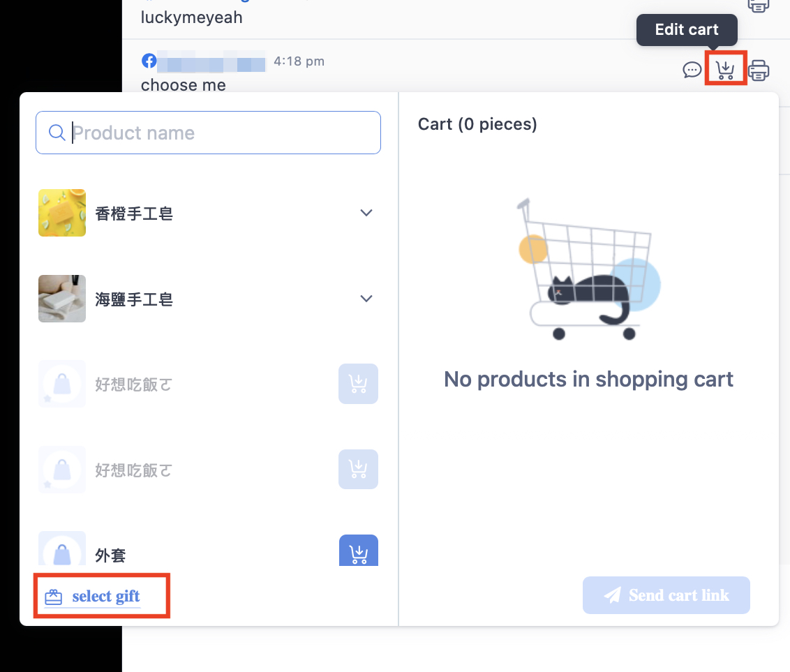Add second 好想吃飯ㄛ to cart
790x672 pixels.
pyautogui.click(x=358, y=469)
